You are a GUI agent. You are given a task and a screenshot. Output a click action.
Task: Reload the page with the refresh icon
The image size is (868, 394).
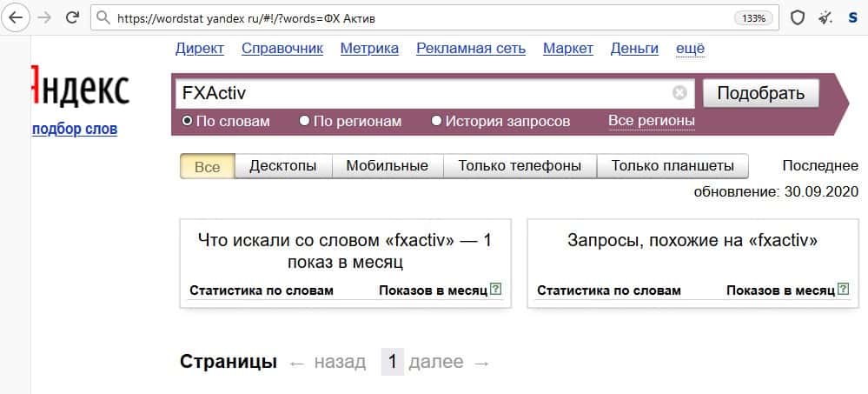click(x=72, y=17)
